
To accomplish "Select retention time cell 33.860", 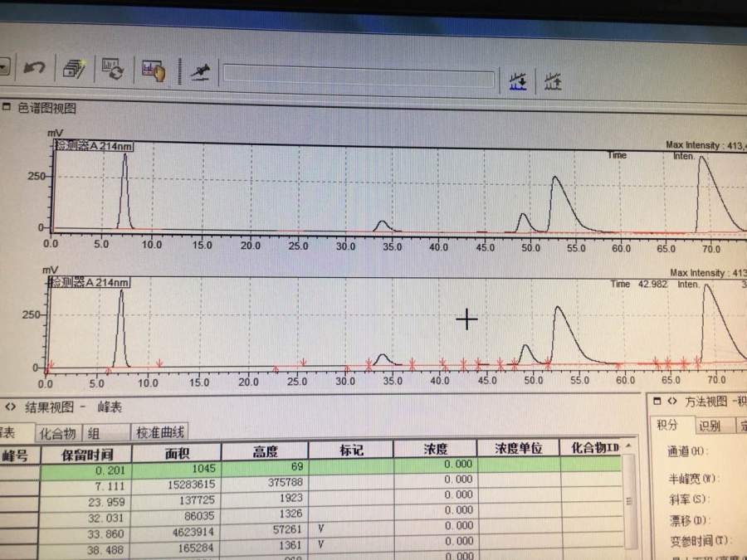I will [86, 534].
